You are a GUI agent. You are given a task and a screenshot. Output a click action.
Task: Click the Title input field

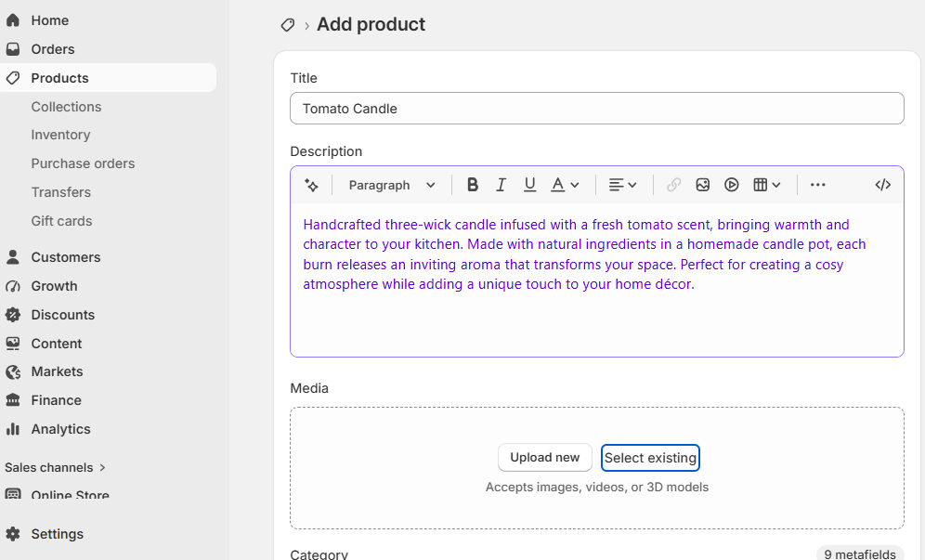click(x=597, y=109)
